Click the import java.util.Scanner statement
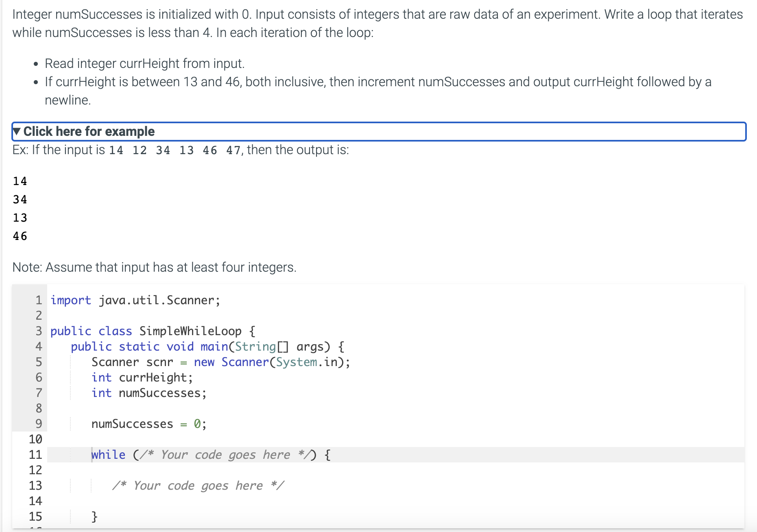 [x=134, y=300]
